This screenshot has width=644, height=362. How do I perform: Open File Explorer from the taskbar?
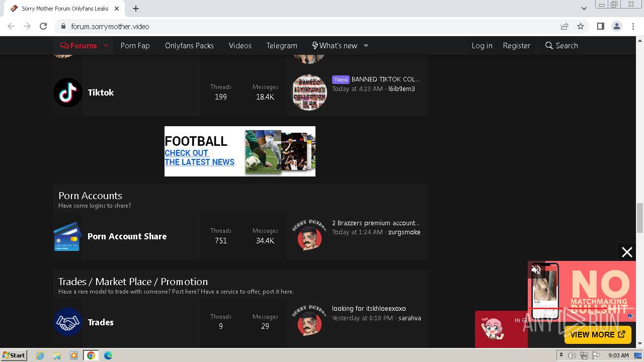click(57, 355)
